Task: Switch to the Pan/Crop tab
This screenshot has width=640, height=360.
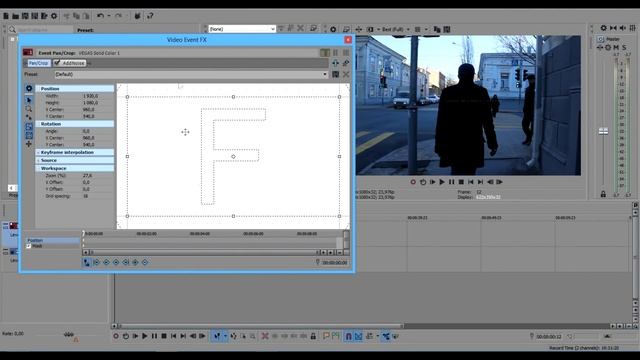Action: (39, 63)
